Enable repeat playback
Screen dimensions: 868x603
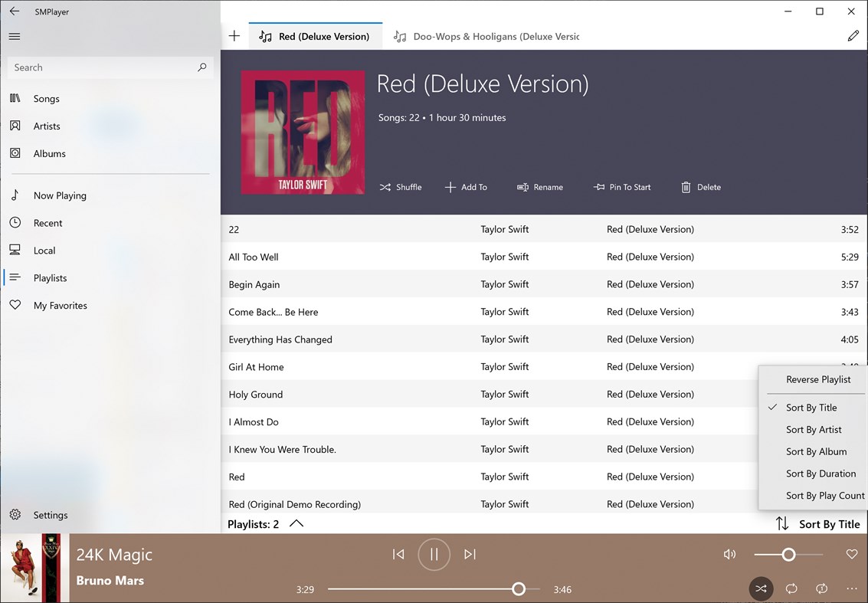point(791,588)
